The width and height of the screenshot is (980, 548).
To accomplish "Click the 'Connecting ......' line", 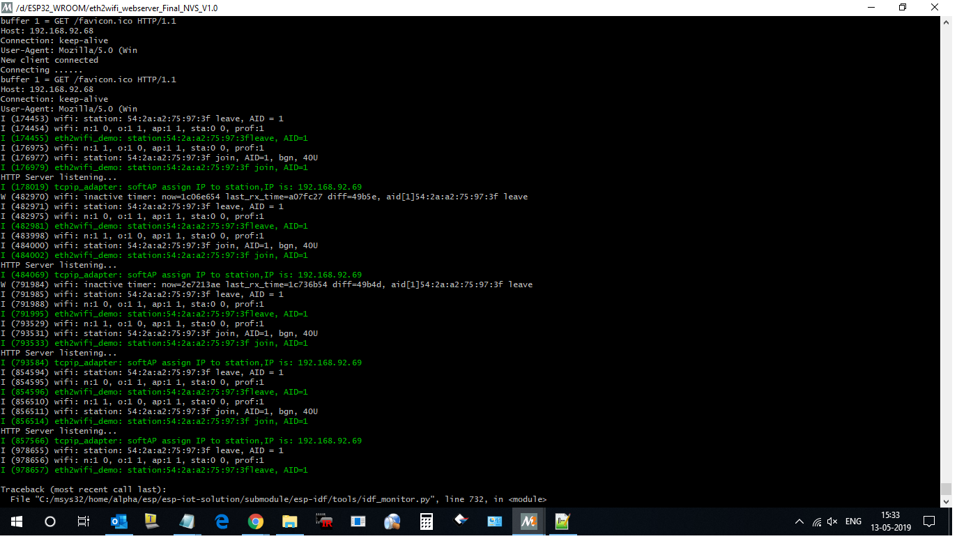I will 41,70.
